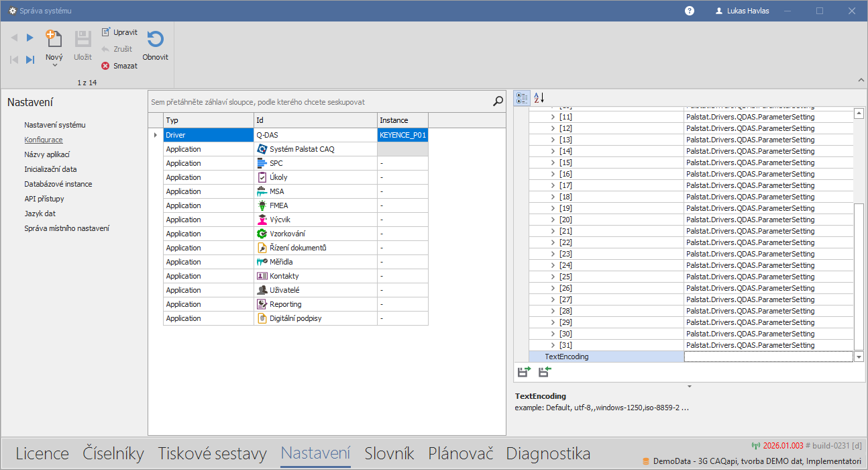The width and height of the screenshot is (868, 470).
Task: Click the export settings icon with green arrow right
Action: (x=524, y=371)
